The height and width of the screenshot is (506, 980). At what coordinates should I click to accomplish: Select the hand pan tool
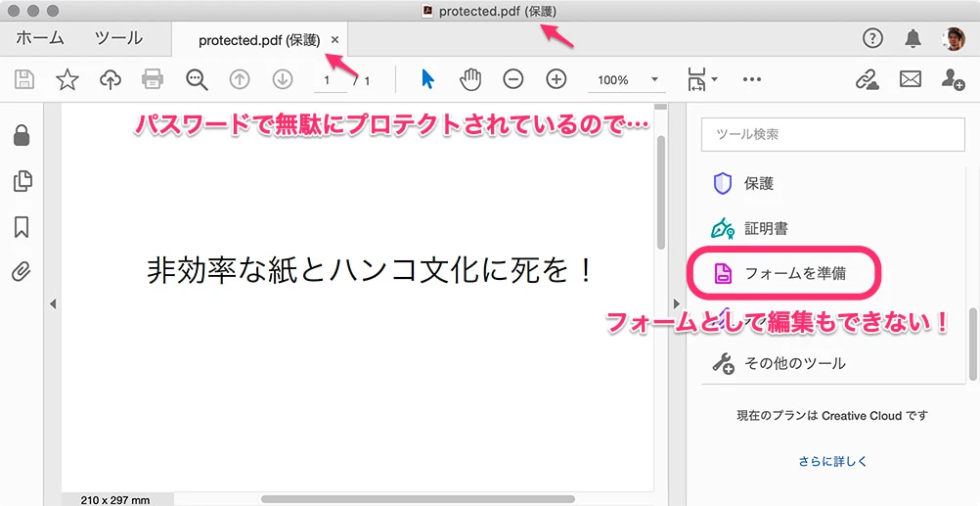pos(470,79)
